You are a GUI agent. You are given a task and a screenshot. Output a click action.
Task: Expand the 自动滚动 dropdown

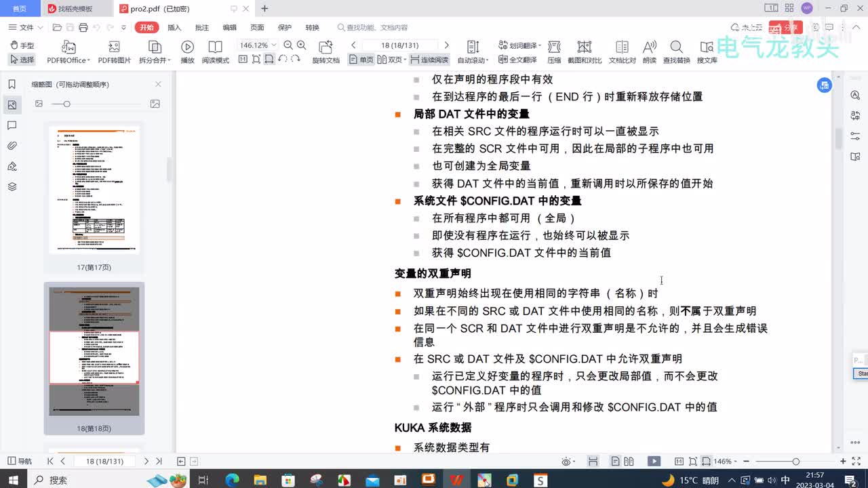point(488,60)
